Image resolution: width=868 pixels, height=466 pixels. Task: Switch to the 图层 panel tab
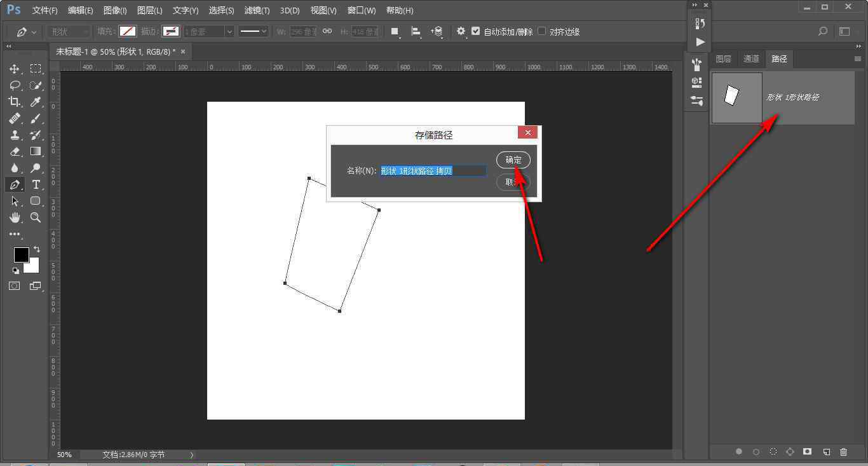point(723,58)
